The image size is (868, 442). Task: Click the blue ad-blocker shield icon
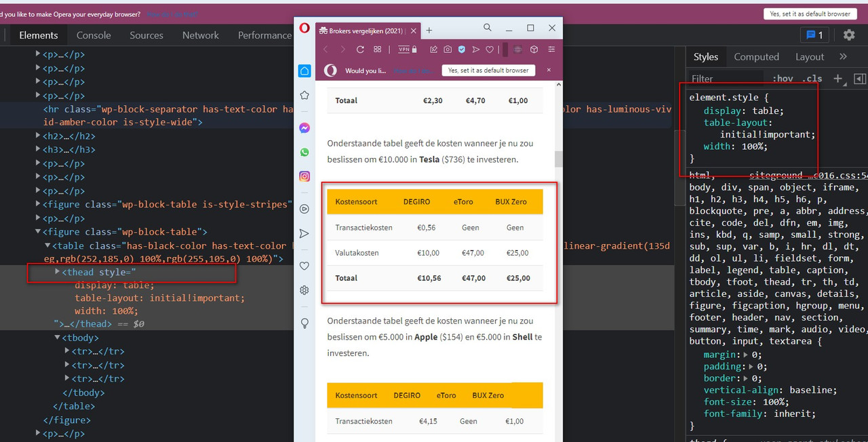coord(461,49)
